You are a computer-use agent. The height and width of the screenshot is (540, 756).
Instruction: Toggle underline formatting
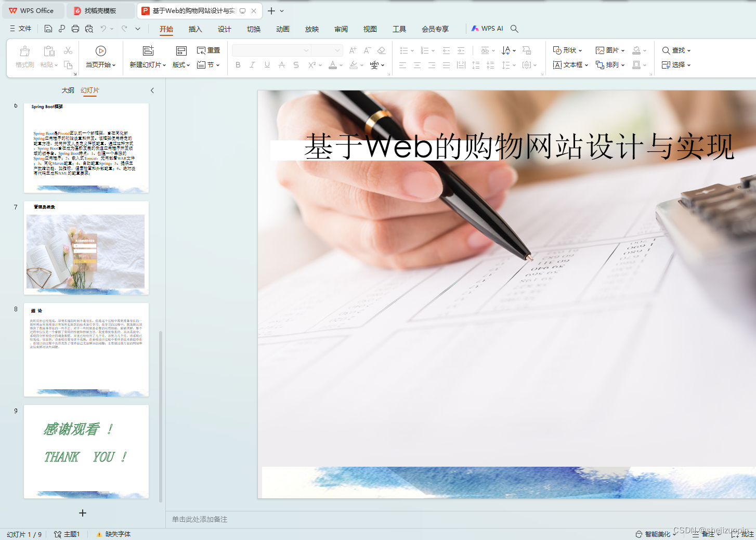click(266, 64)
